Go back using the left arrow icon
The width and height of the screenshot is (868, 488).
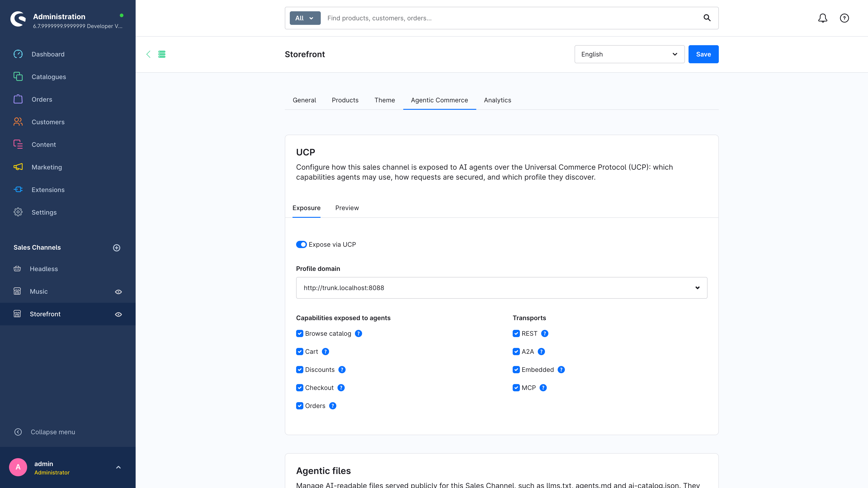point(148,54)
